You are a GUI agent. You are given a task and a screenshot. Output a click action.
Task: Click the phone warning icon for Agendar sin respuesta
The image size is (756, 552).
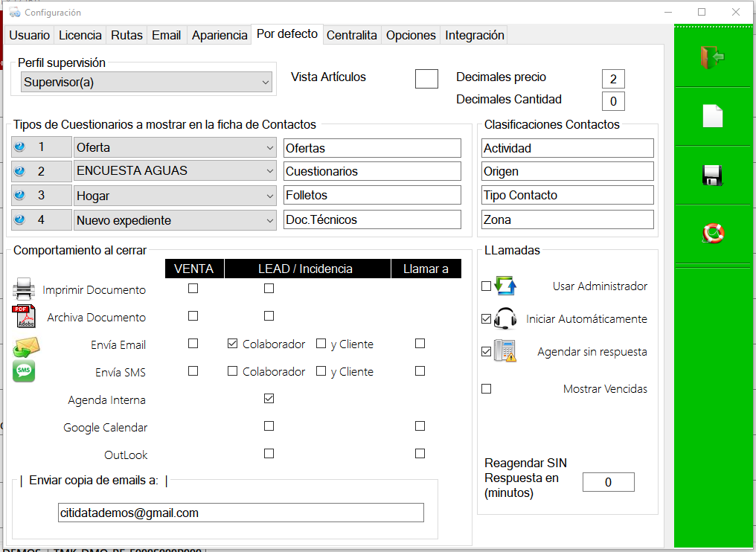click(x=505, y=351)
